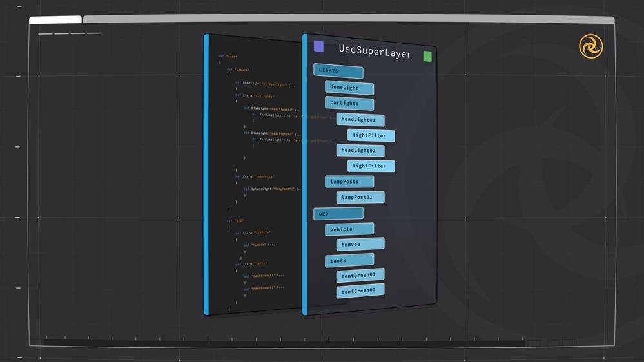This screenshot has height=362, width=644.
Task: Click the UsdSuperLayer panel title
Action: coord(375,52)
